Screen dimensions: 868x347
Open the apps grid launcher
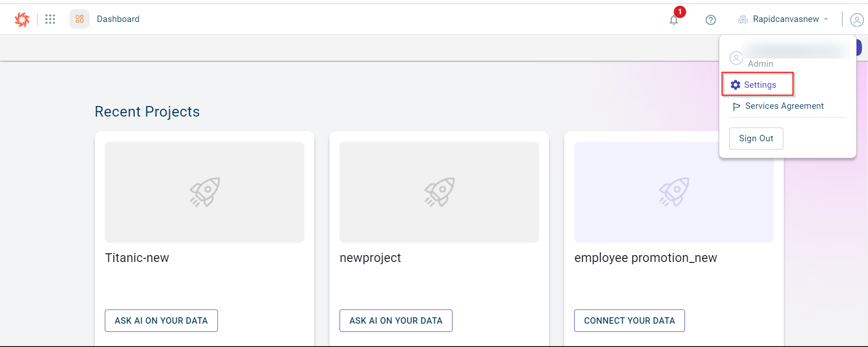click(50, 19)
